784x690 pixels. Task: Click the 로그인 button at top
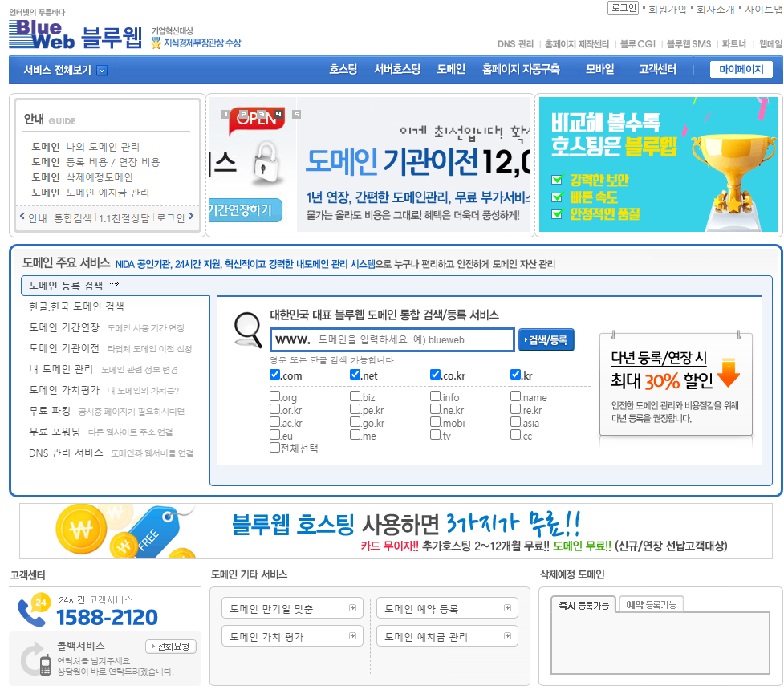[623, 8]
